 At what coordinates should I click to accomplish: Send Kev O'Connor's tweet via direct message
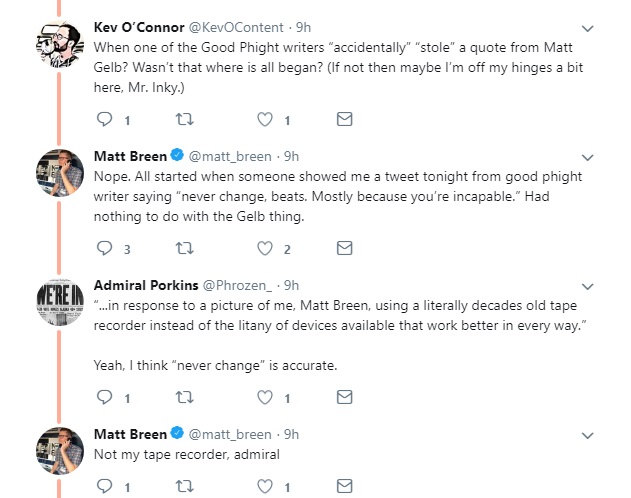(x=344, y=119)
